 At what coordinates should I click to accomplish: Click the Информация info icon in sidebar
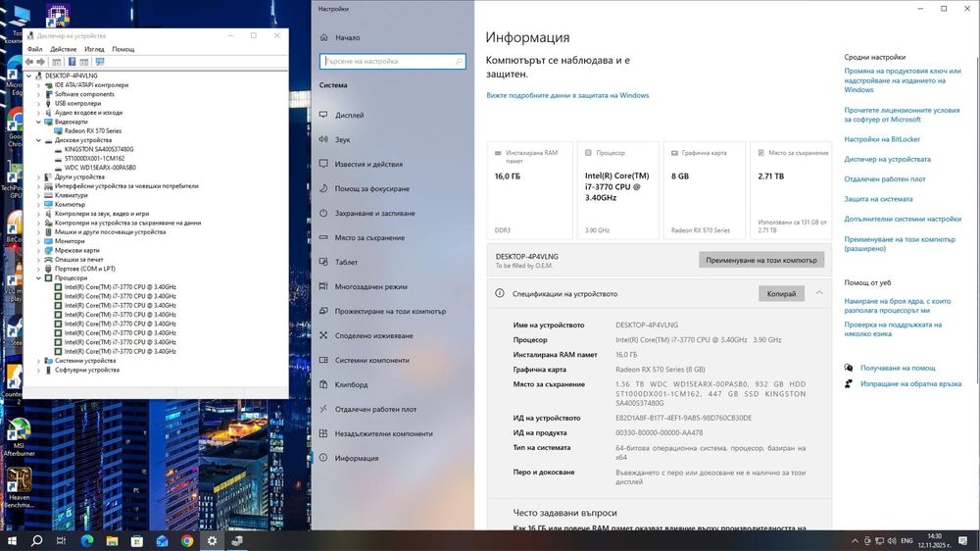coord(323,458)
